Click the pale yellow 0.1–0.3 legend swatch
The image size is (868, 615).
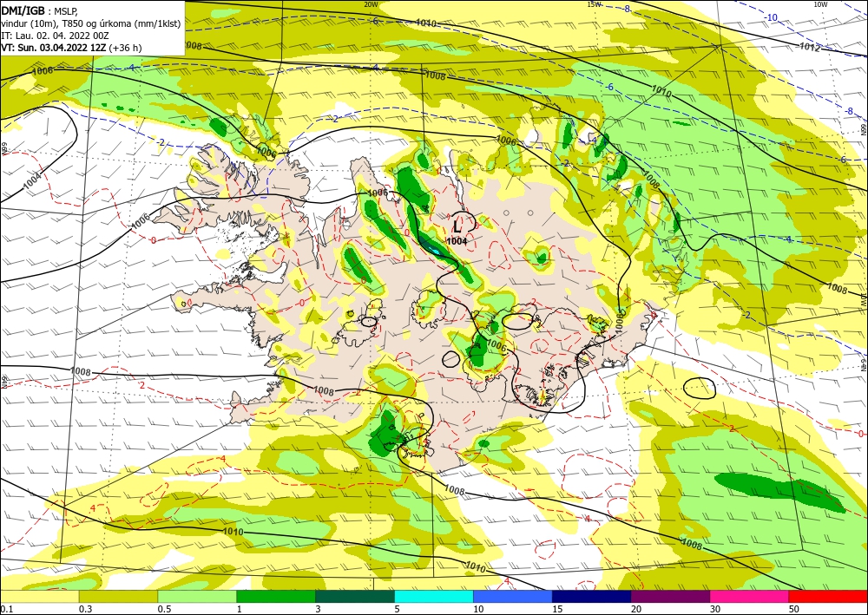pyautogui.click(x=39, y=596)
